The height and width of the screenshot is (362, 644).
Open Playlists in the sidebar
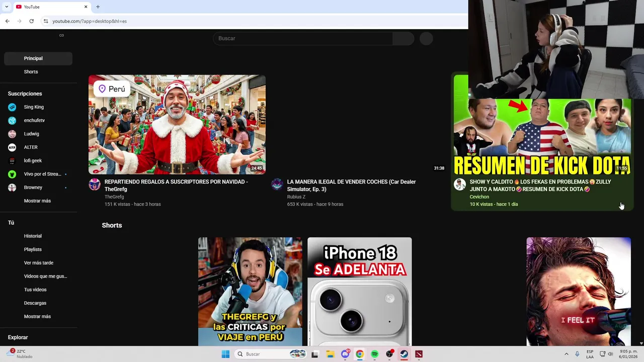[38, 249]
